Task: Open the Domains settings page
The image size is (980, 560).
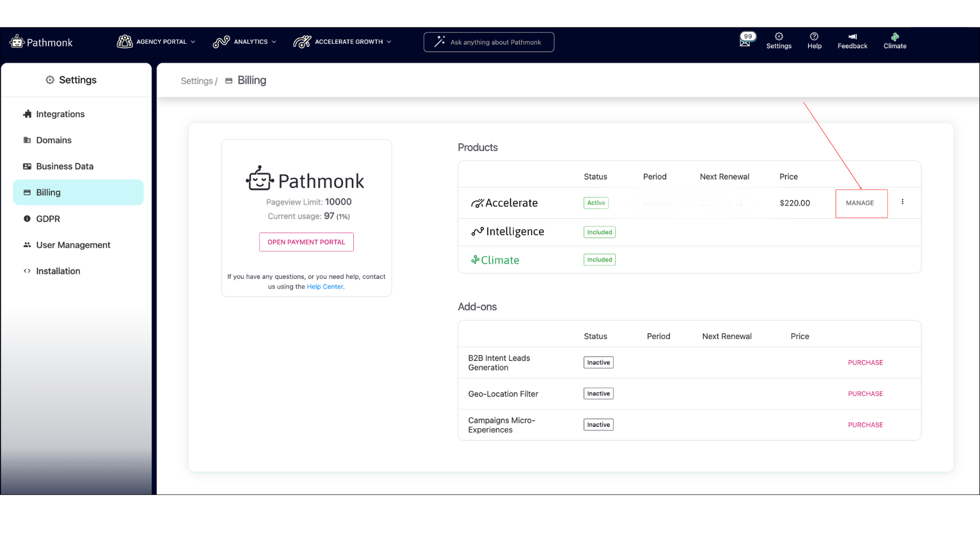Action: 54,140
